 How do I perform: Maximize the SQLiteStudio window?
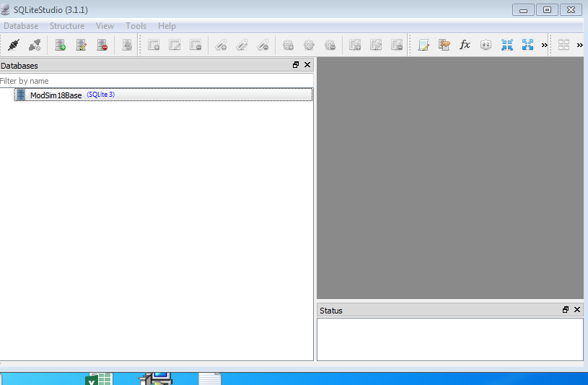click(x=547, y=10)
